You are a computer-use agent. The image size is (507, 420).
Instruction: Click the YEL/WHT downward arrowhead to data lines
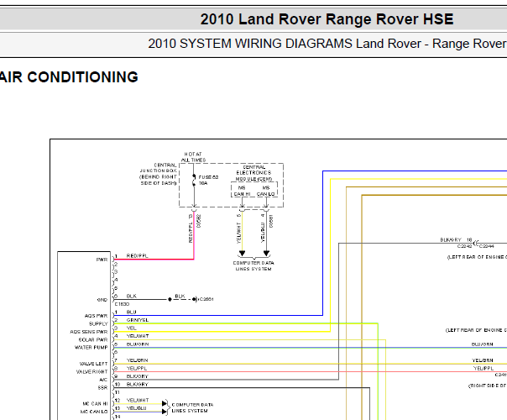242,253
